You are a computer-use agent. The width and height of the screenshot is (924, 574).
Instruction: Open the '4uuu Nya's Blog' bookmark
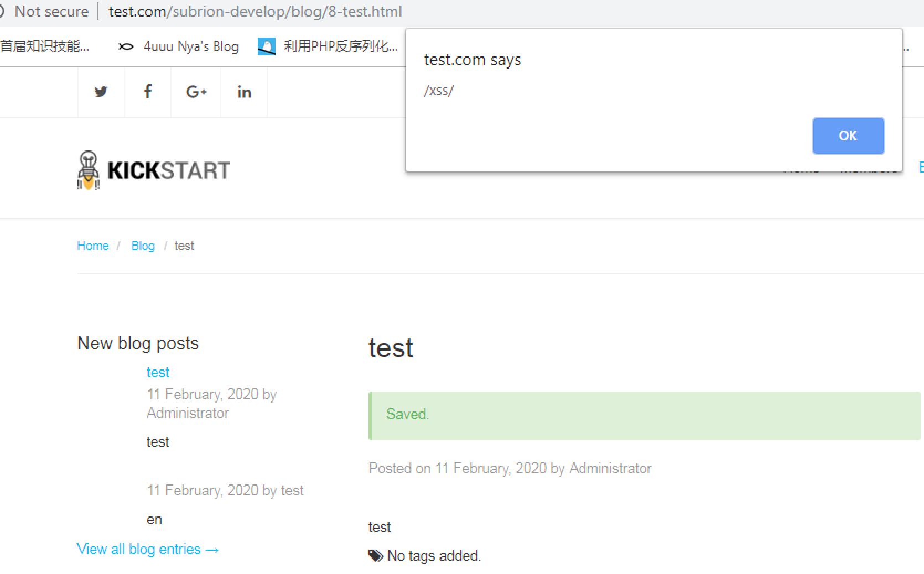click(x=190, y=46)
